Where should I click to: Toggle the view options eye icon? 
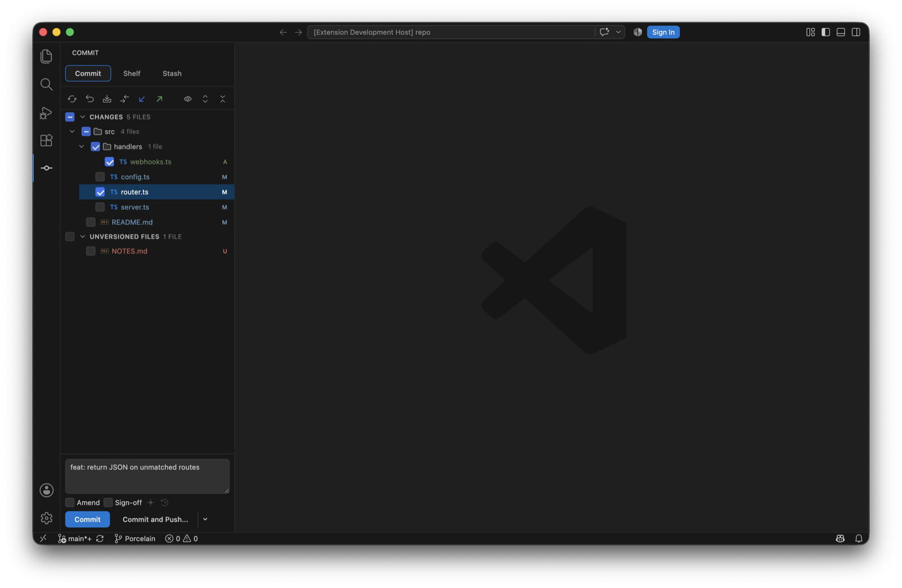click(188, 99)
